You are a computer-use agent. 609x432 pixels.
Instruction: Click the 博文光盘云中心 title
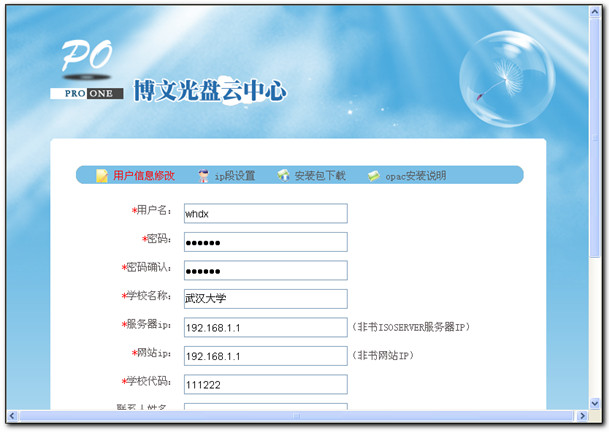pyautogui.click(x=210, y=91)
